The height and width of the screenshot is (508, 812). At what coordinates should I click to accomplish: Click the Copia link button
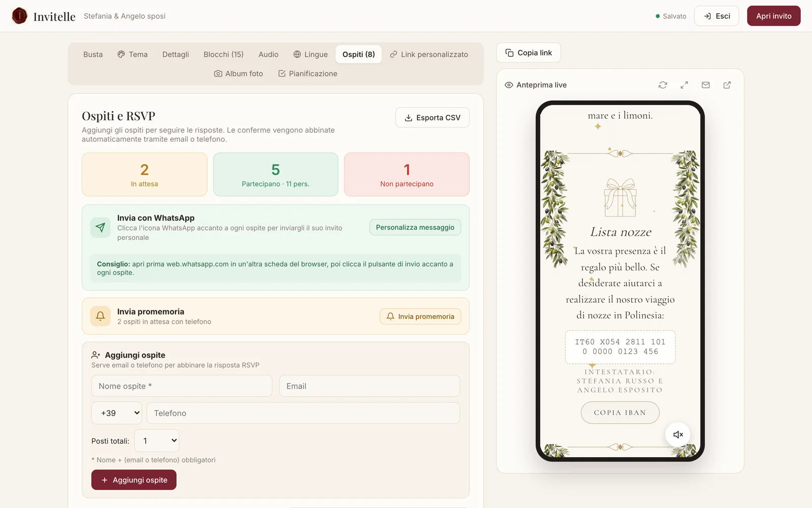point(528,52)
